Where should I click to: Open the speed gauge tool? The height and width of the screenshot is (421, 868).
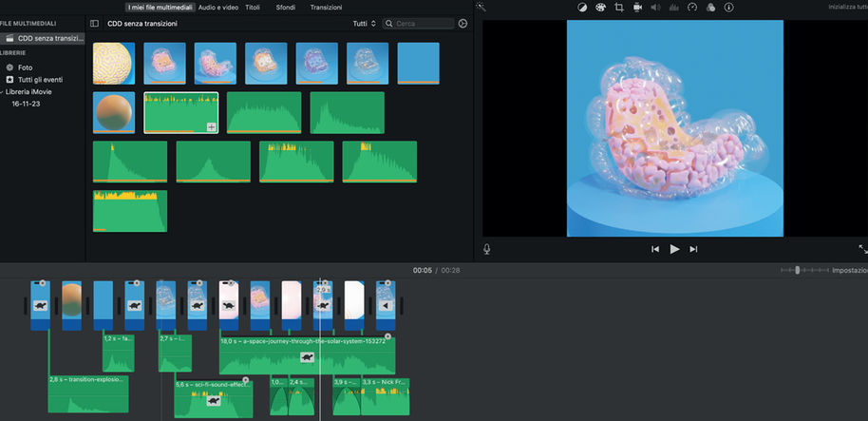click(692, 8)
